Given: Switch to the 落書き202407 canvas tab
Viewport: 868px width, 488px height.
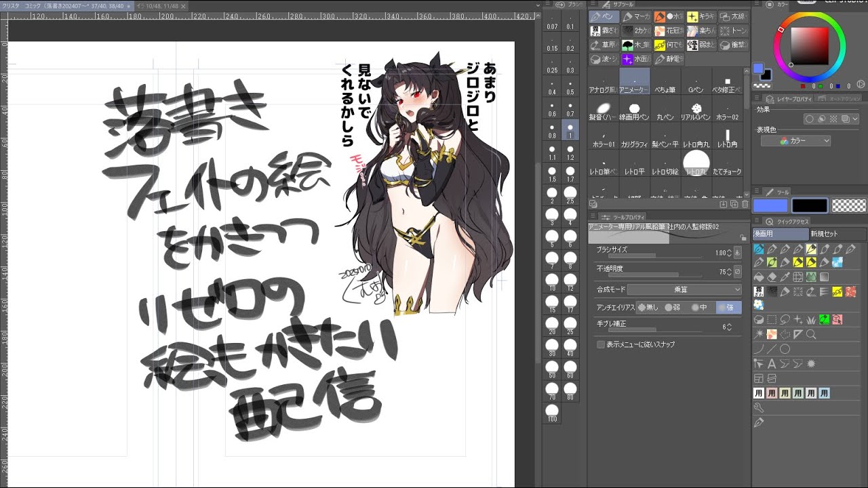Looking at the screenshot, I should 66,5.
